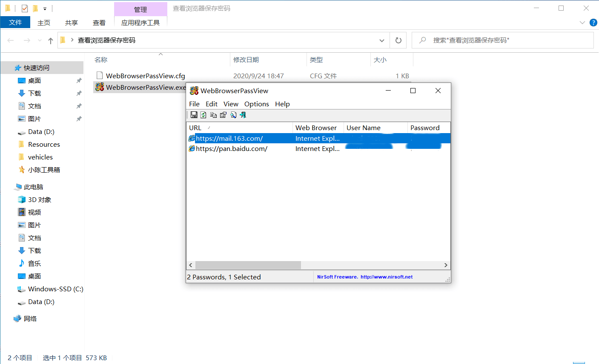Click the quick-access new folder icon
Screen dimensions: 599x364
tap(35, 8)
